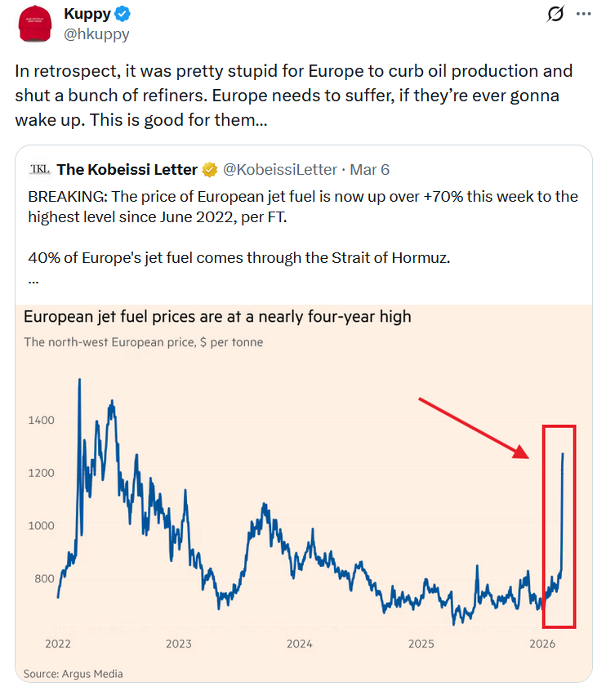Click the red highlighted box on the chart
Viewport: 606px width, 700px height.
(x=559, y=526)
